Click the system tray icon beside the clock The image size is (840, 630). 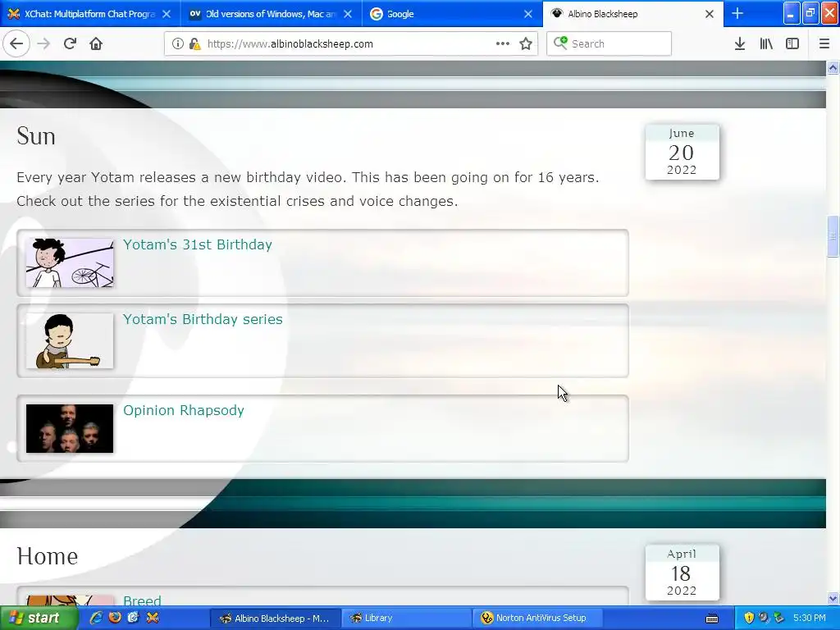pyautogui.click(x=779, y=618)
